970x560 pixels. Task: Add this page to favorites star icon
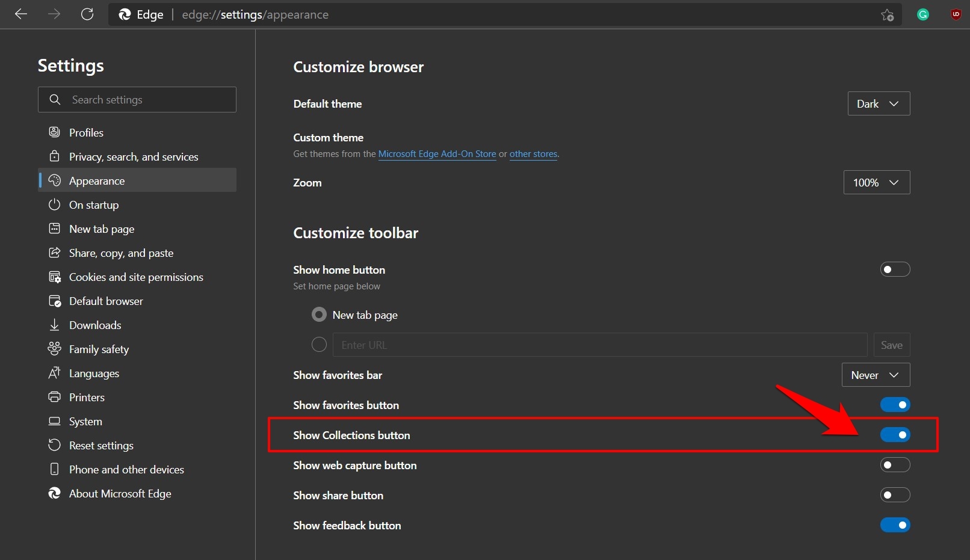click(x=887, y=15)
